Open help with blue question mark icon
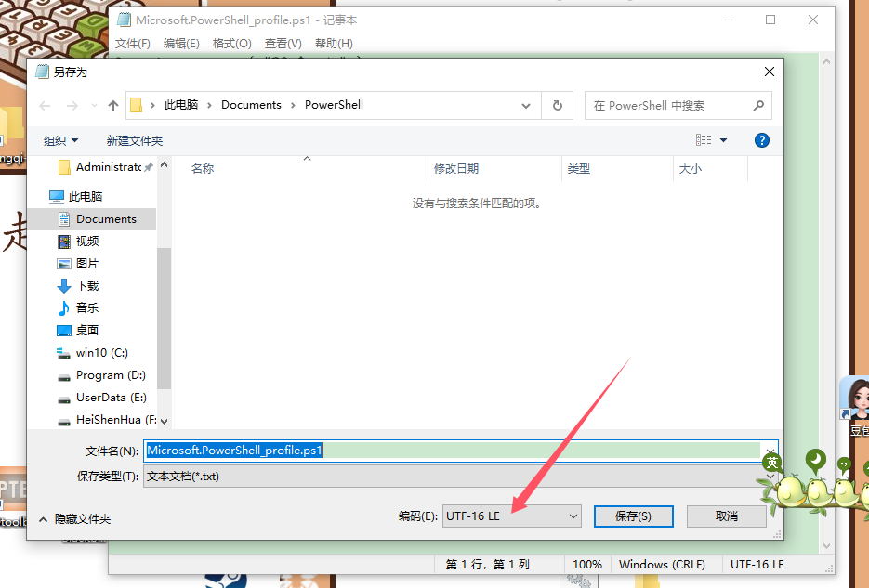The width and height of the screenshot is (869, 588). pos(761,140)
